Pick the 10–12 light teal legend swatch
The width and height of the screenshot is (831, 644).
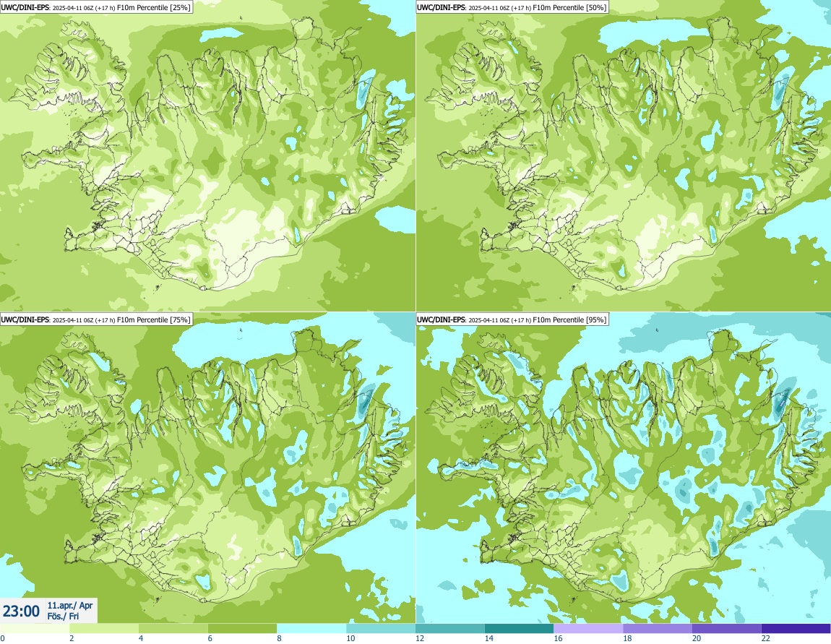tap(381, 629)
